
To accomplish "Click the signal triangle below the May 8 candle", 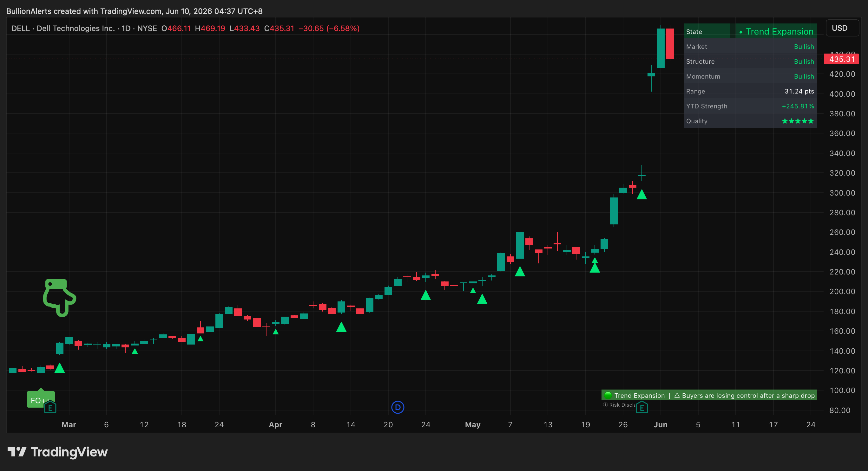I will click(520, 271).
